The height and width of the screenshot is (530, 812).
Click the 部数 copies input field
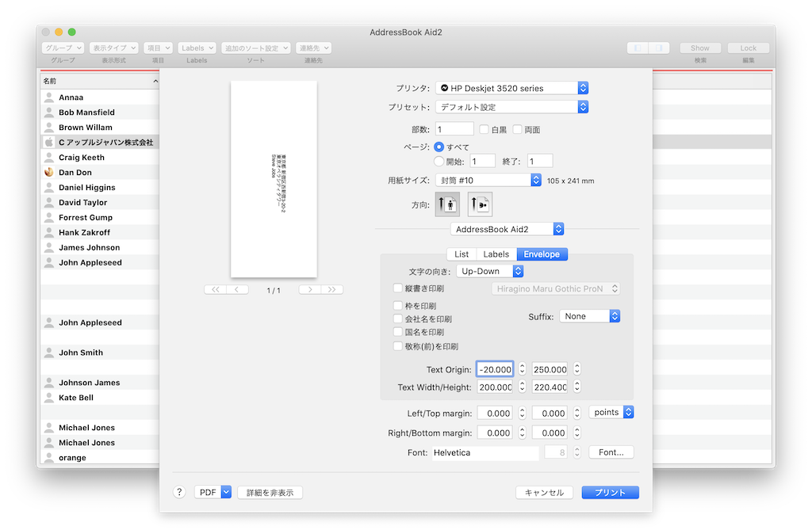(x=454, y=129)
